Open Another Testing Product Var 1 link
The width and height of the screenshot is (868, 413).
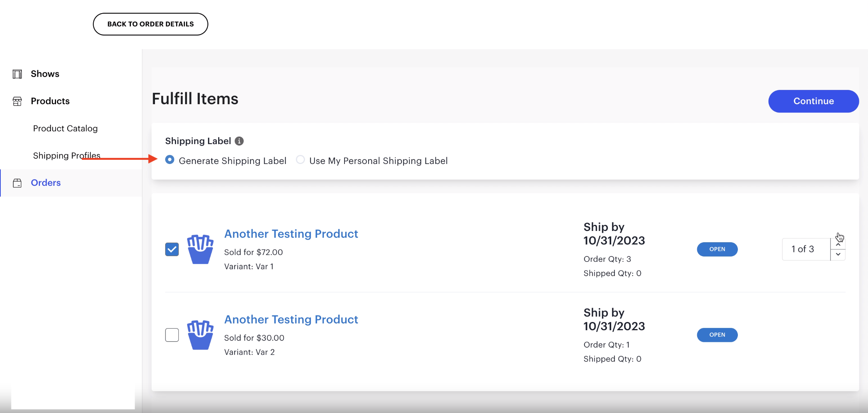tap(291, 234)
